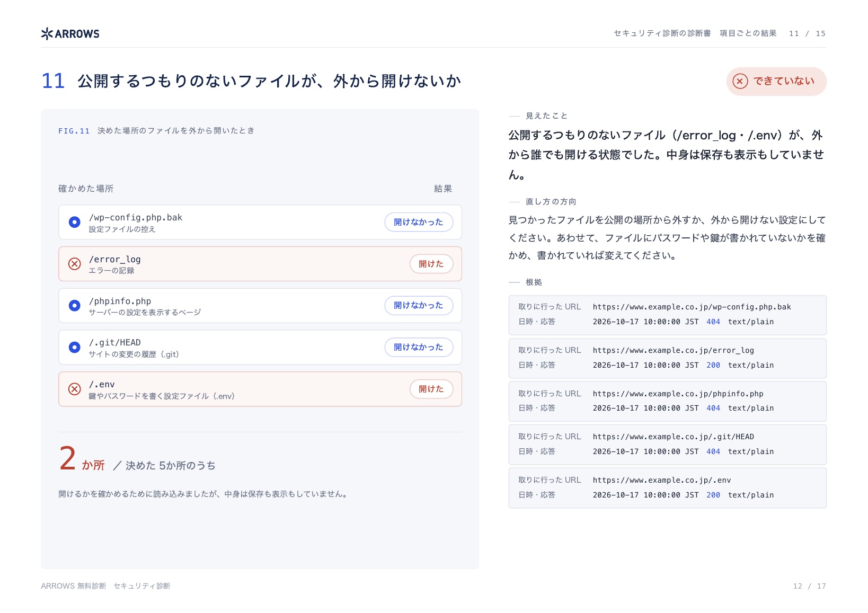Click 開けなかった badge on the phpinfo.php row
The height and width of the screenshot is (613, 868).
419,305
